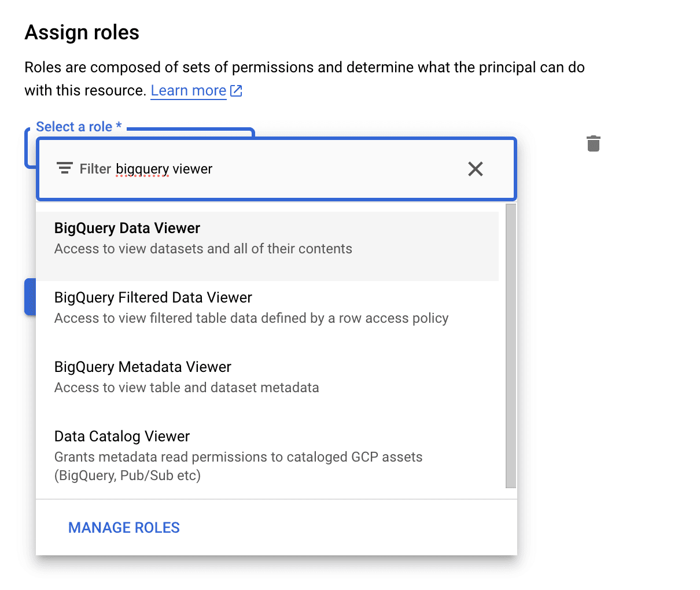This screenshot has height=590, width=700.
Task: Click the 'Select a role' dropdown label
Action: (x=78, y=127)
